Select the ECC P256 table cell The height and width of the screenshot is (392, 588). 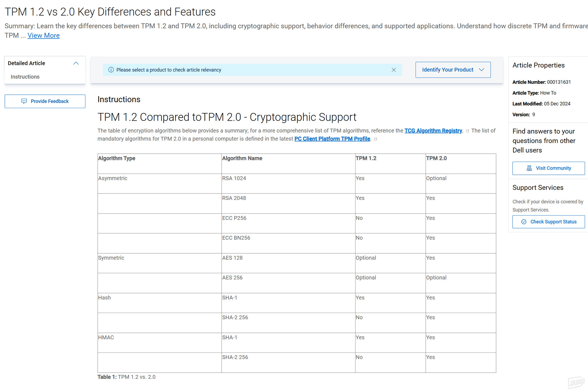288,223
